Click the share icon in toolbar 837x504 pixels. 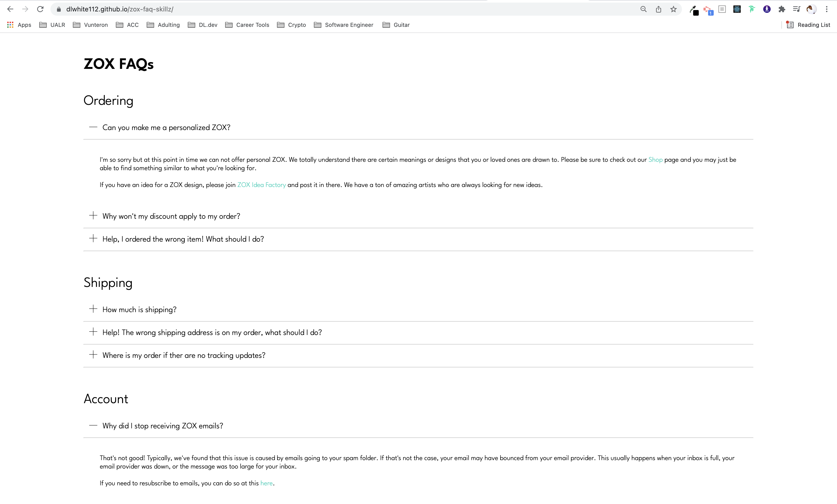tap(658, 9)
